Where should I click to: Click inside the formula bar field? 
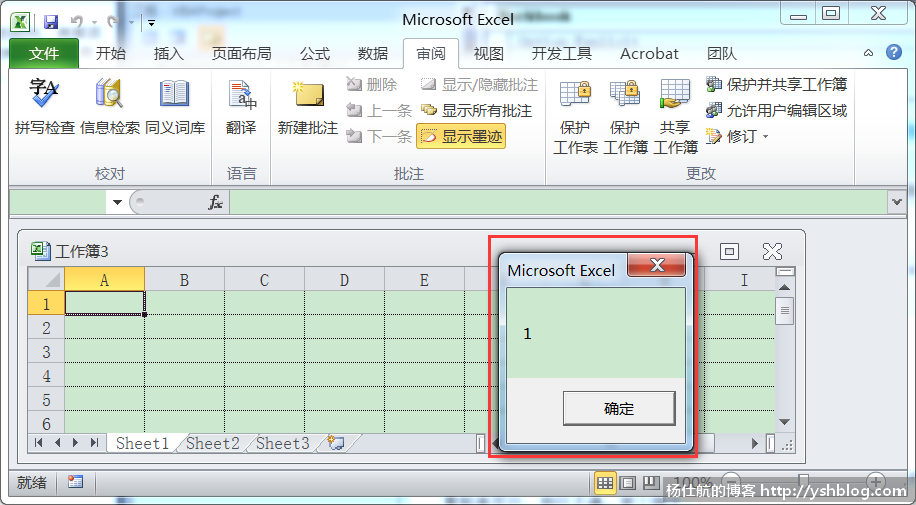559,202
